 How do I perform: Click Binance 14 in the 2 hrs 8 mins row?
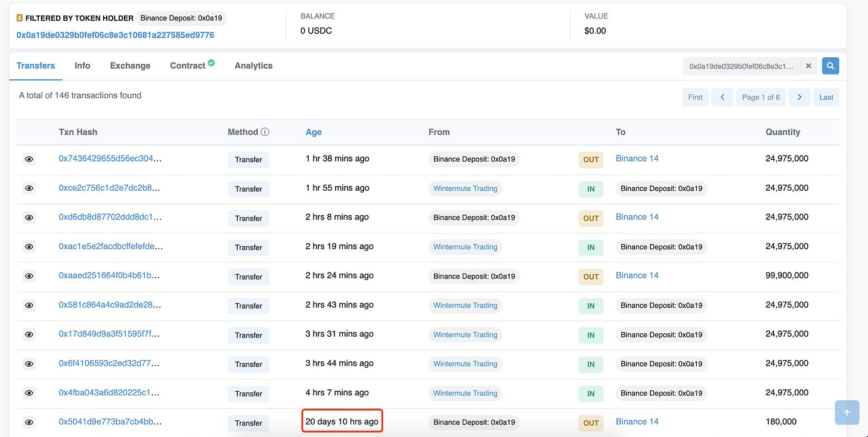tap(637, 217)
